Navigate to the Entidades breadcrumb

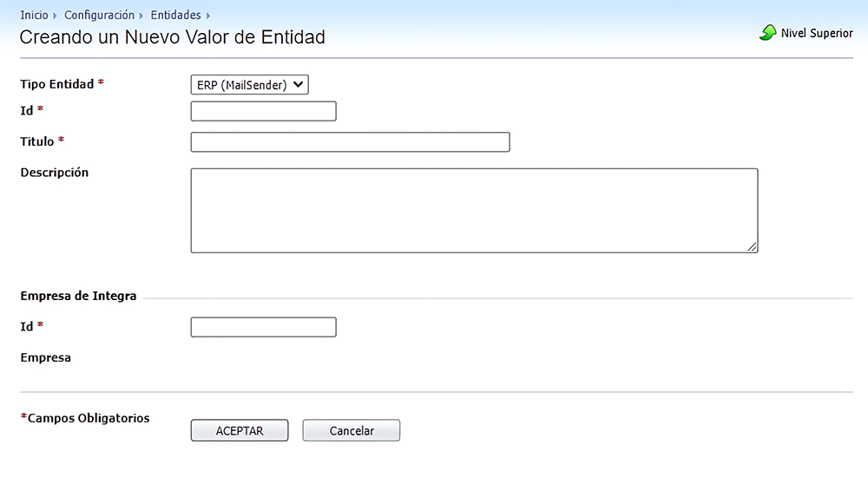pyautogui.click(x=175, y=16)
